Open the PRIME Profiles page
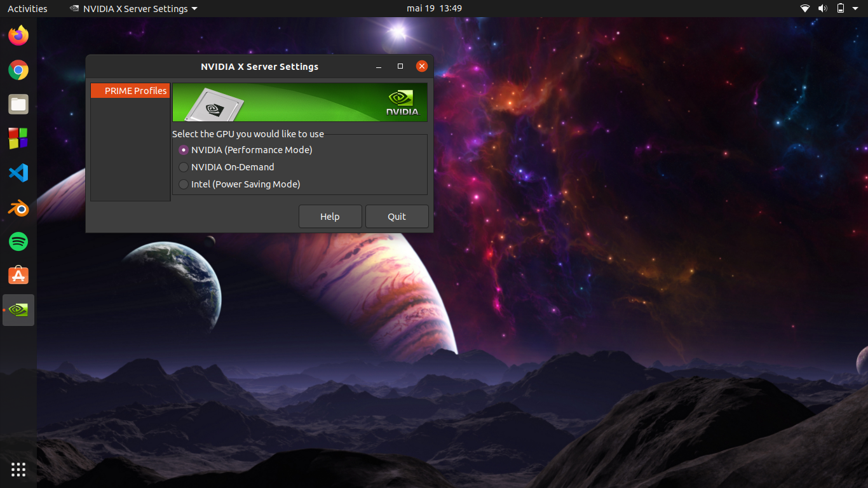The width and height of the screenshot is (868, 488). pyautogui.click(x=130, y=91)
